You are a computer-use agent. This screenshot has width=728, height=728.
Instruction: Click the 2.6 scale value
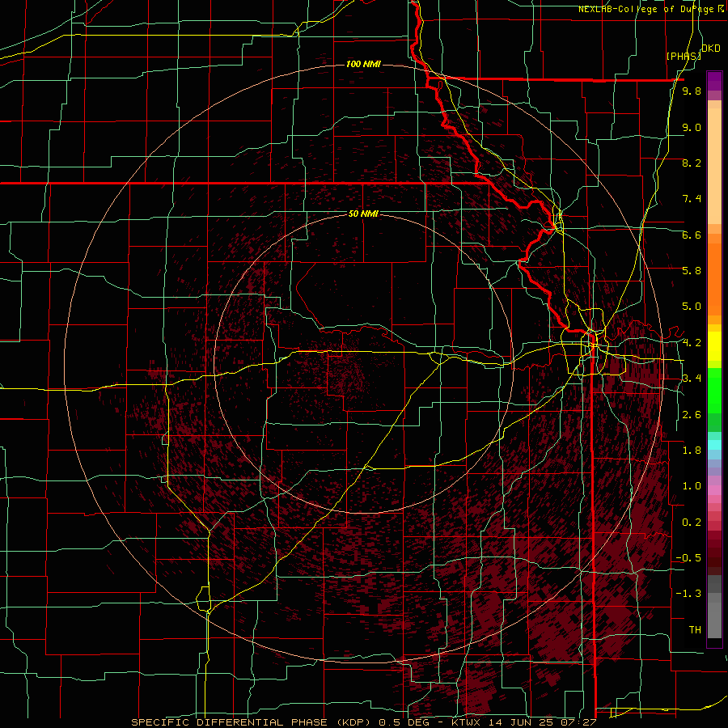692,415
